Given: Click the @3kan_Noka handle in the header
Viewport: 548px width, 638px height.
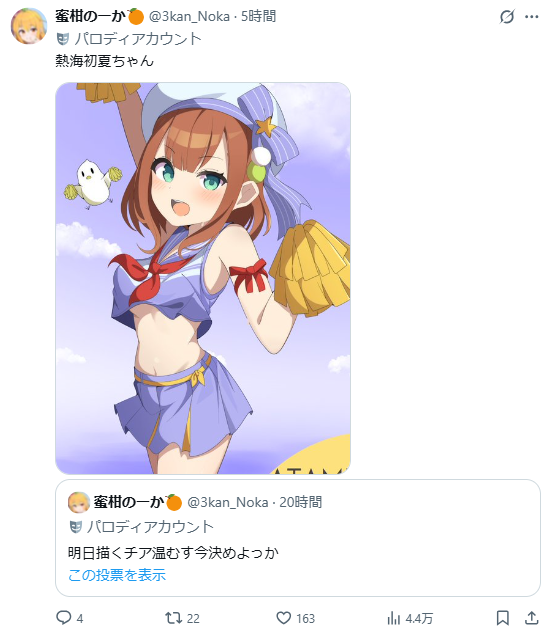Looking at the screenshot, I should pos(189,16).
